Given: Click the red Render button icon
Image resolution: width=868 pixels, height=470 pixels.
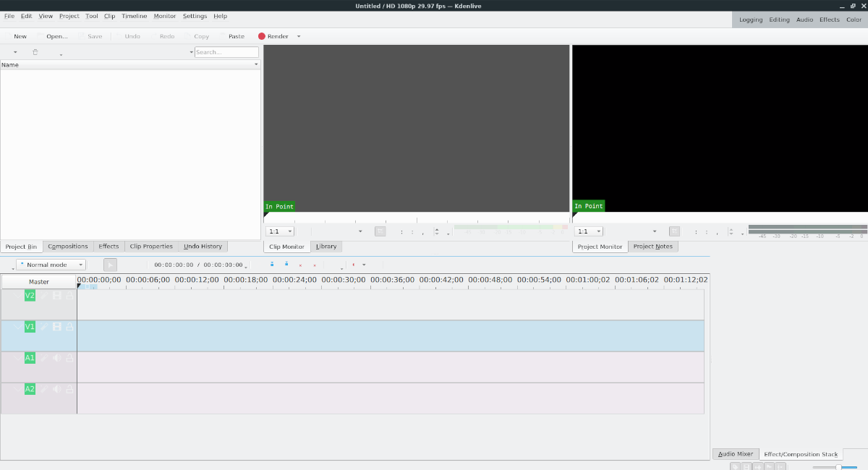Looking at the screenshot, I should [x=262, y=36].
